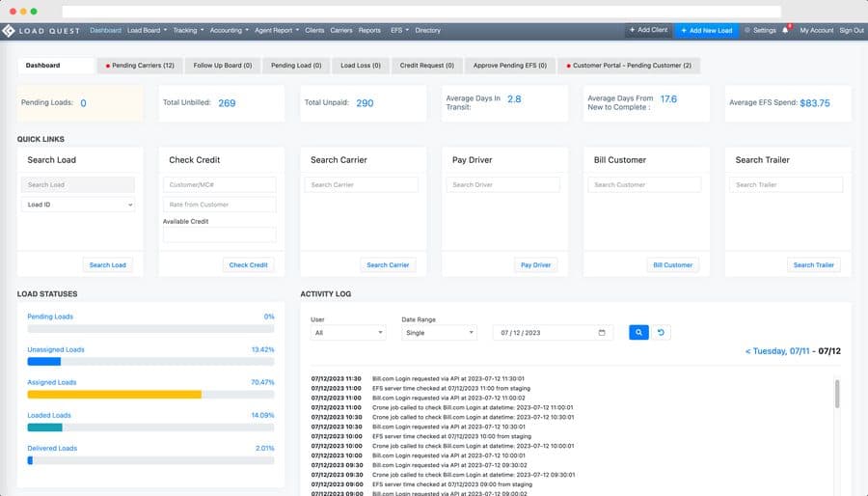Open the calendar icon in the date field
Screen dimensions: 868x496
tap(602, 333)
